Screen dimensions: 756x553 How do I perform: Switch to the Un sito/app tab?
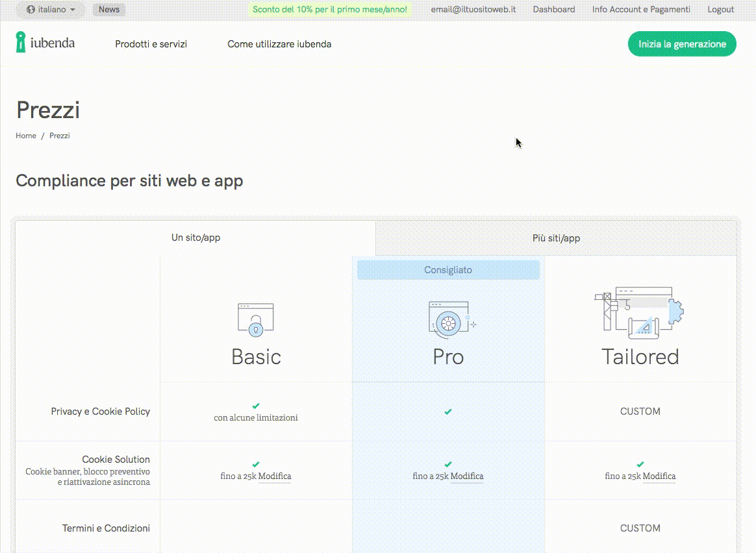click(195, 238)
